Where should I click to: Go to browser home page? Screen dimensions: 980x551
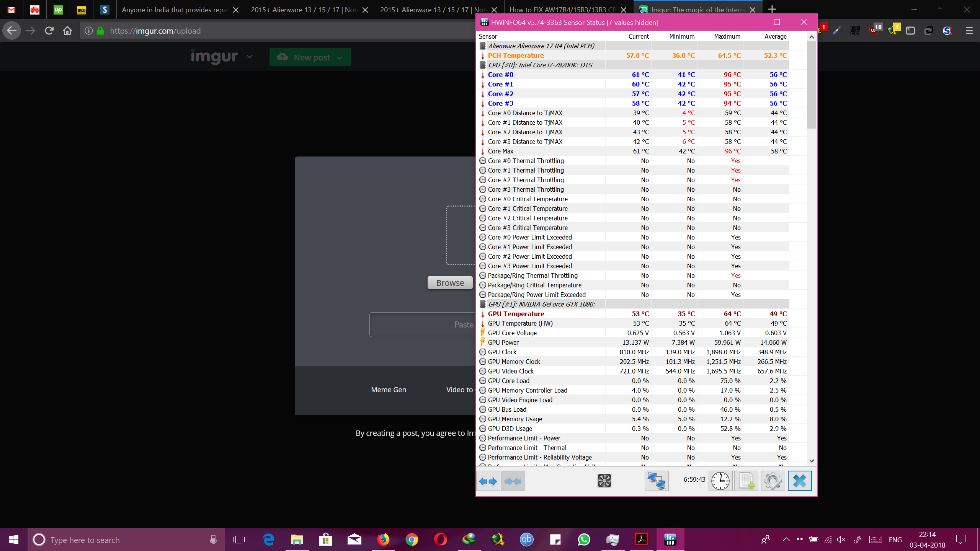coord(67,31)
